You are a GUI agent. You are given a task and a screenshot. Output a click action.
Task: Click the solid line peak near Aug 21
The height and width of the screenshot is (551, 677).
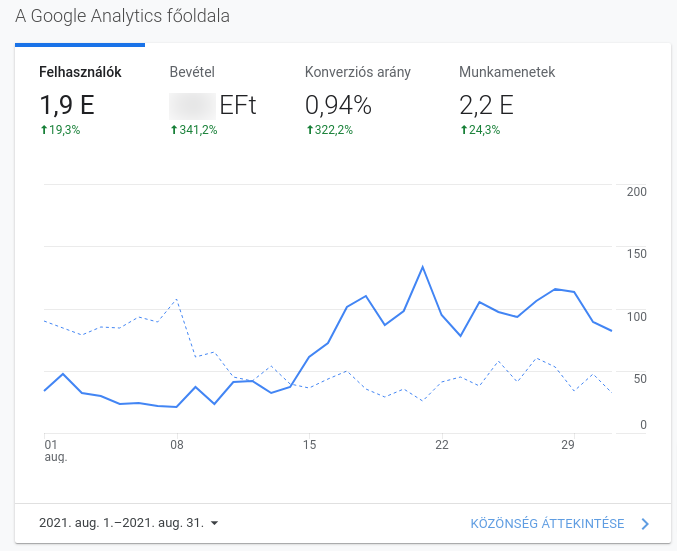pyautogui.click(x=422, y=267)
